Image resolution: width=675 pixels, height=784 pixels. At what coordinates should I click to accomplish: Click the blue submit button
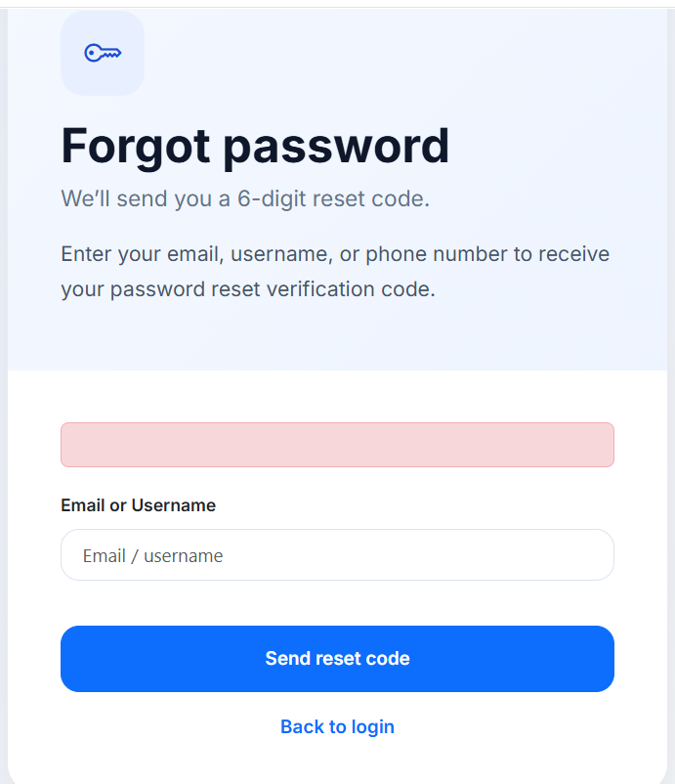pos(337,658)
